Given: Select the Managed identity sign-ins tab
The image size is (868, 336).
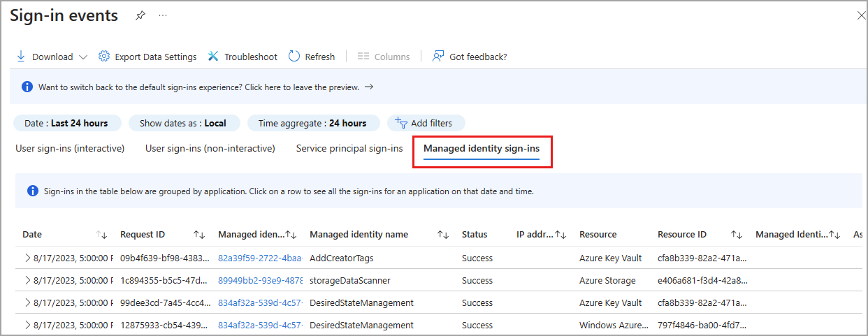Looking at the screenshot, I should point(482,149).
